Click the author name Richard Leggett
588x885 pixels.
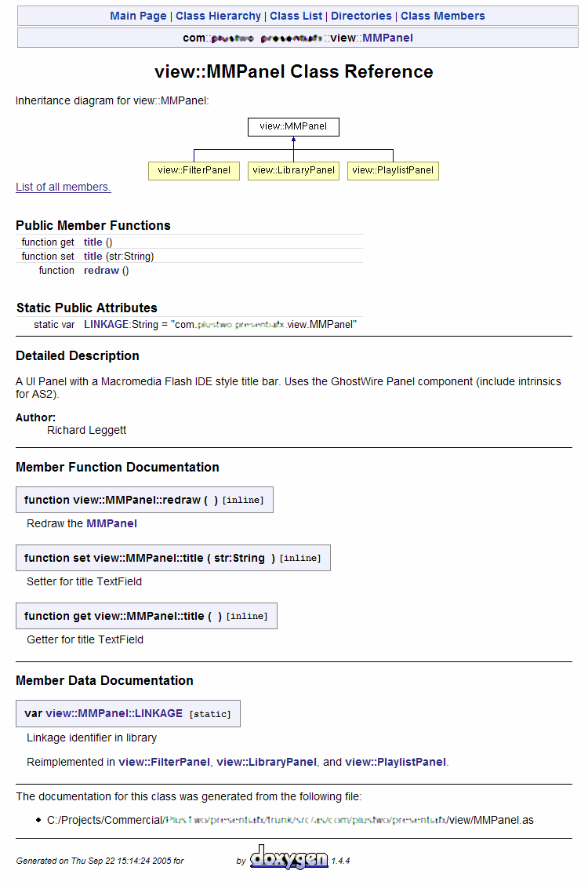(86, 430)
